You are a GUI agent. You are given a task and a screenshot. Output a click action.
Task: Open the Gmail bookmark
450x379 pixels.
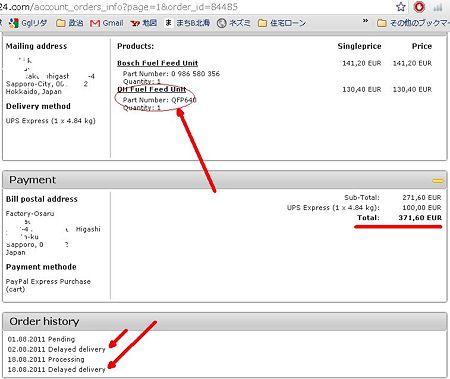[107, 23]
